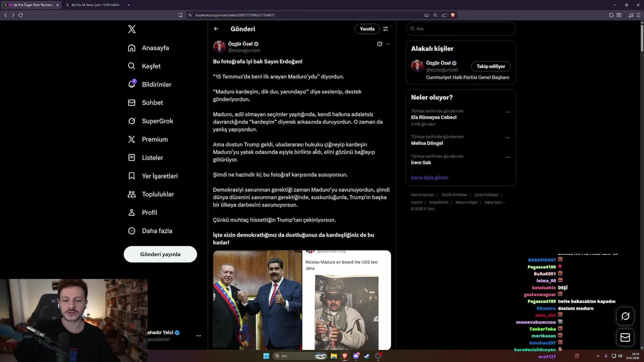
Task: Open the Erdoğan and Maduro photo
Action: tap(257, 300)
